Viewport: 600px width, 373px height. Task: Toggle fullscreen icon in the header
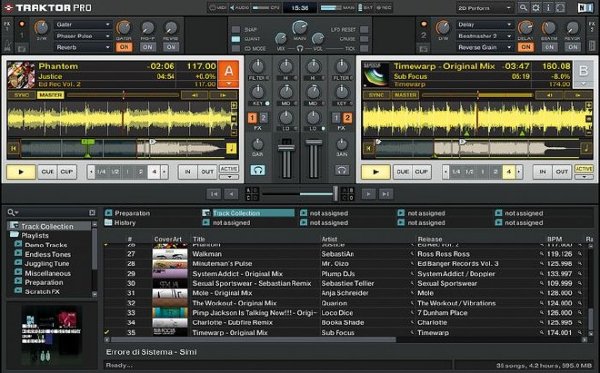[560, 8]
